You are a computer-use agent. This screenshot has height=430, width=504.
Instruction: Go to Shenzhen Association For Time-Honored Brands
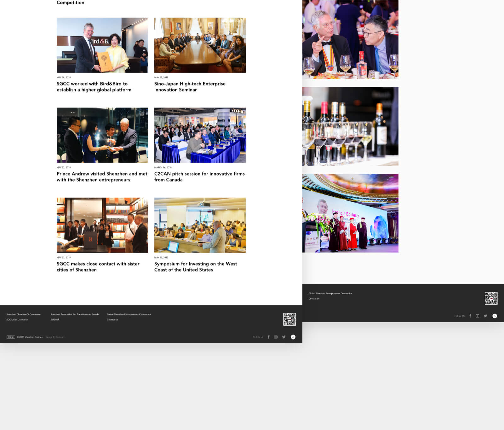click(74, 314)
